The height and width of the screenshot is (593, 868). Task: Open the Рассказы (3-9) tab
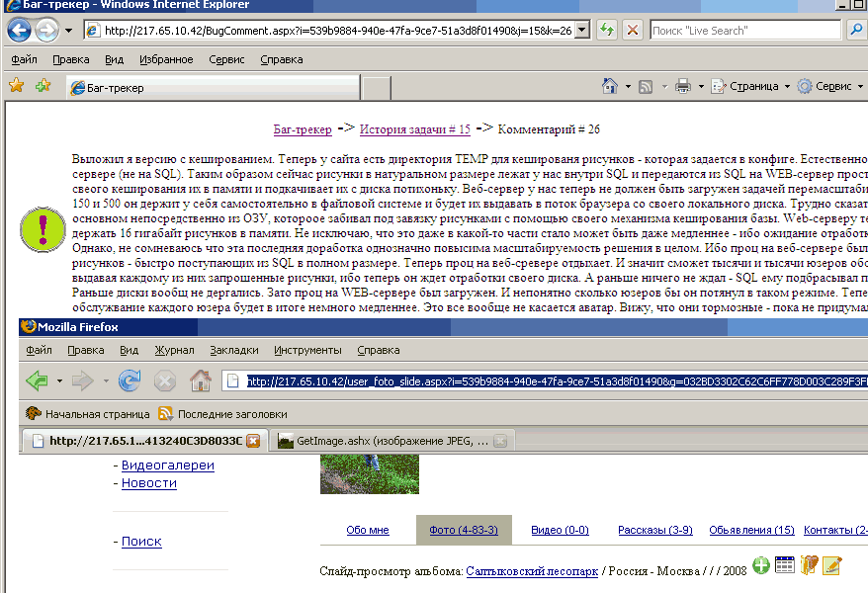[x=654, y=530]
